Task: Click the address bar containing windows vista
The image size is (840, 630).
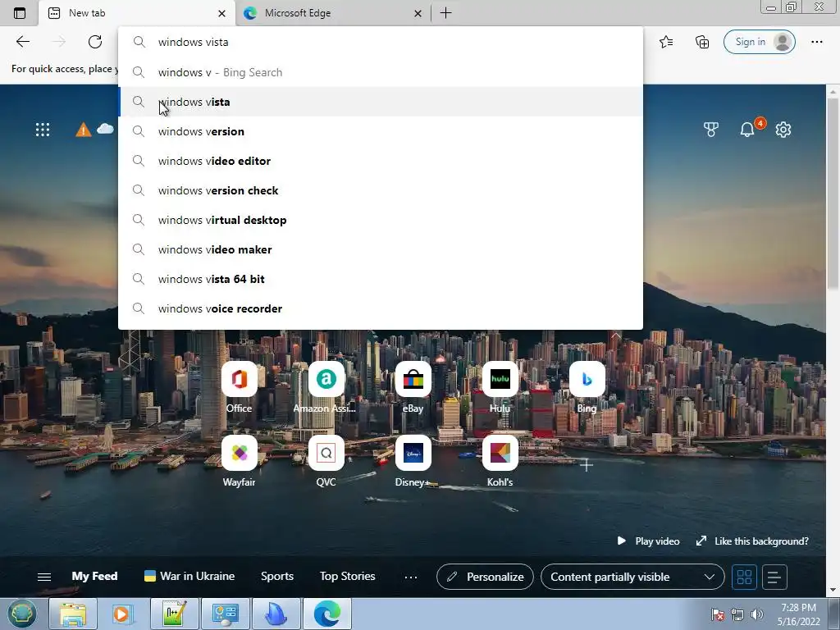Action: pyautogui.click(x=381, y=42)
